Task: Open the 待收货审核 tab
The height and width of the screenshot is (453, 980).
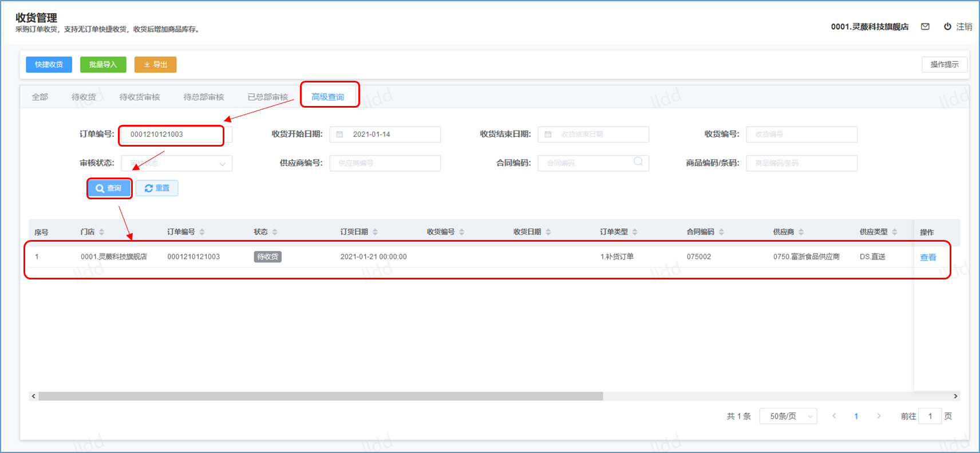Action: point(140,97)
